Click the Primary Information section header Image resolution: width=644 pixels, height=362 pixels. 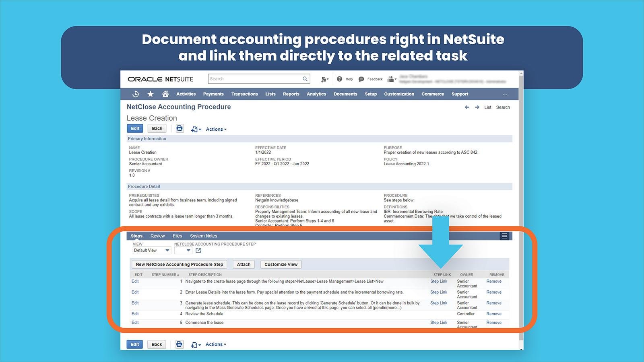(x=319, y=139)
